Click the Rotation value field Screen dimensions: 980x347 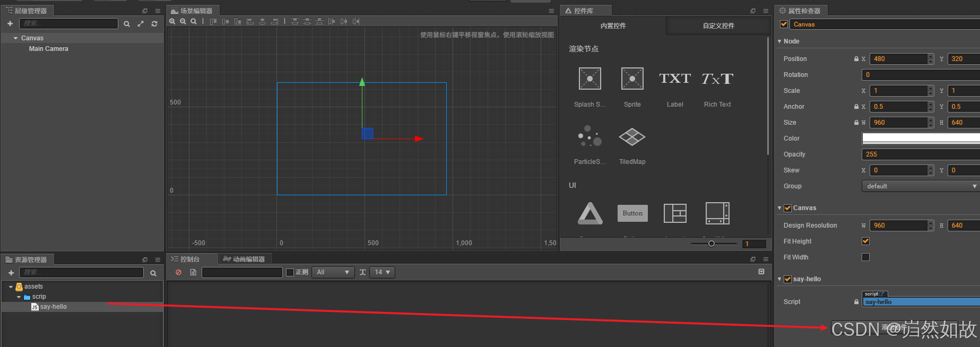tap(921, 75)
